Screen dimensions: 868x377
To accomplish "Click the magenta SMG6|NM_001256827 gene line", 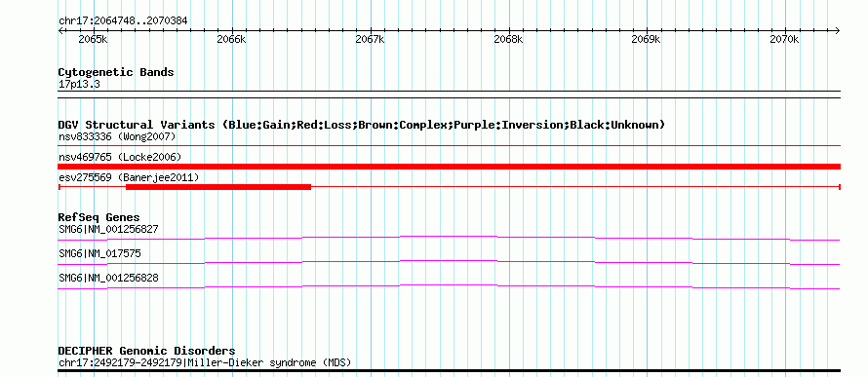I will coord(450,239).
